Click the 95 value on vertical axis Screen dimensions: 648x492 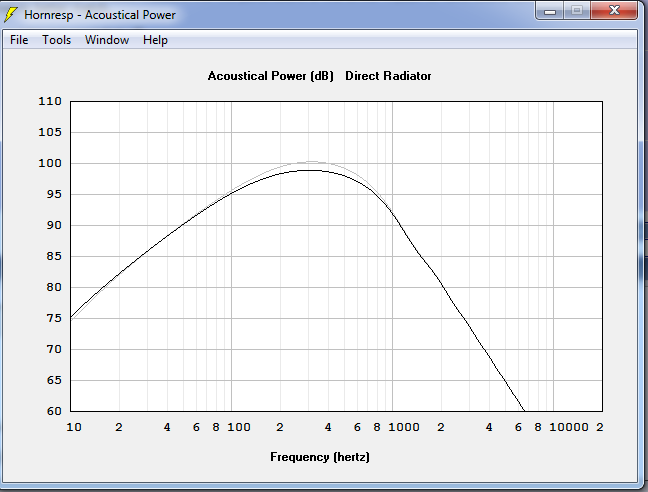(54, 194)
